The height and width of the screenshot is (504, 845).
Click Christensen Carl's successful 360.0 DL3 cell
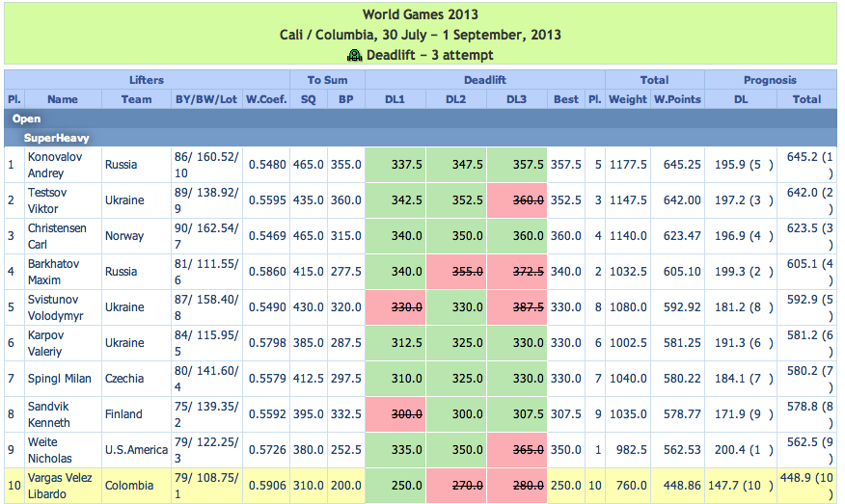516,236
